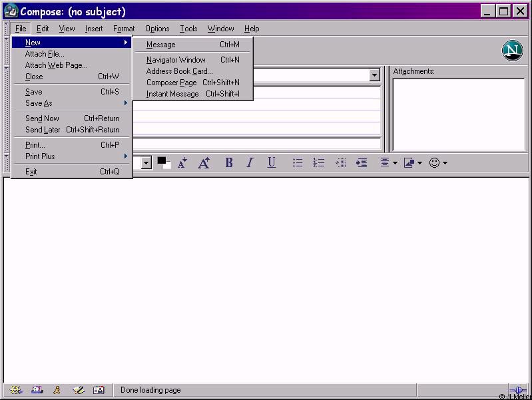Open the File menu
Screen dimensions: 532x400
[21, 29]
